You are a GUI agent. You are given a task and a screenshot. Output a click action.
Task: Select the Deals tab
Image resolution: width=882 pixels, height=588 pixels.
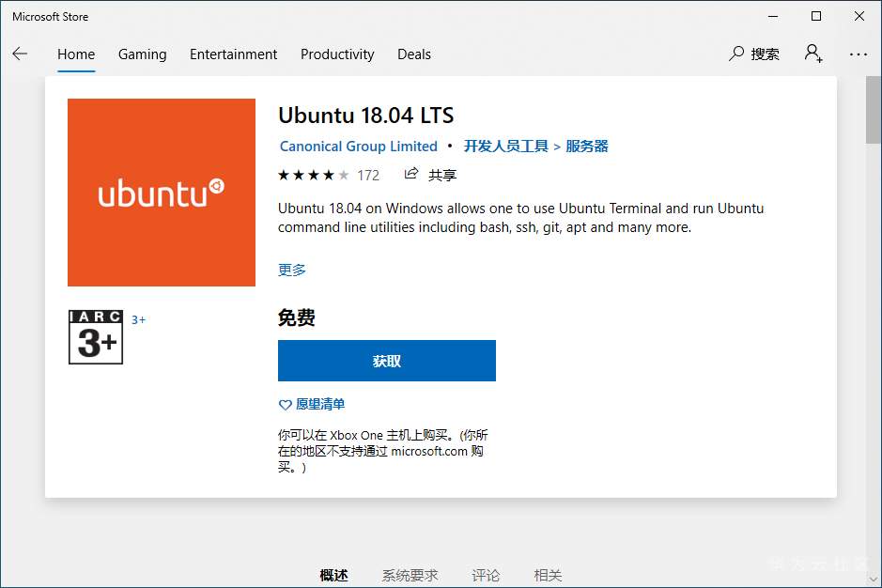pyautogui.click(x=414, y=54)
